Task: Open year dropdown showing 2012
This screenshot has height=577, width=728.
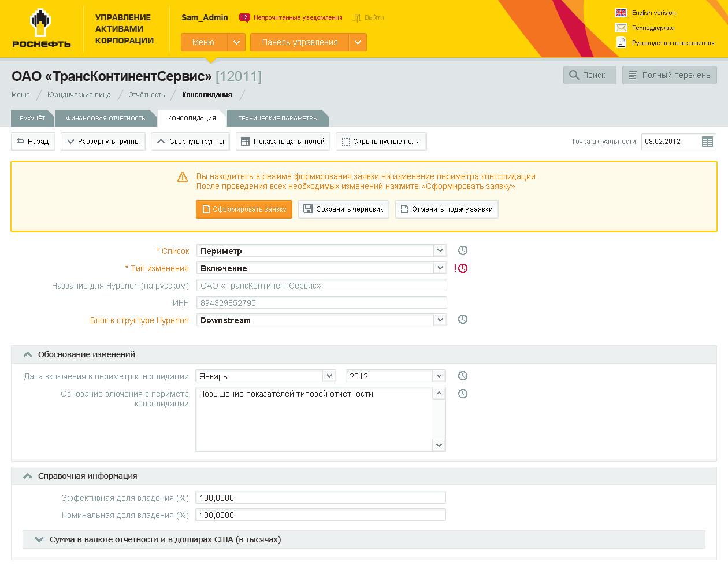Action: click(x=395, y=376)
